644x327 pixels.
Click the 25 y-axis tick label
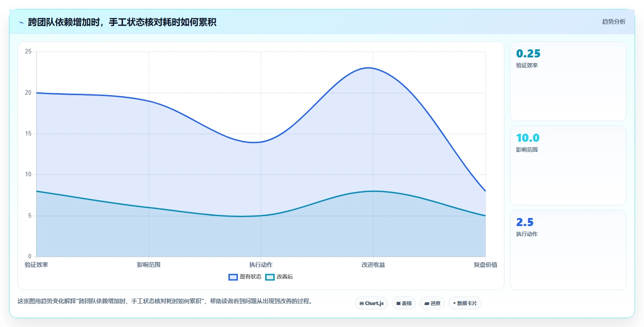point(28,52)
